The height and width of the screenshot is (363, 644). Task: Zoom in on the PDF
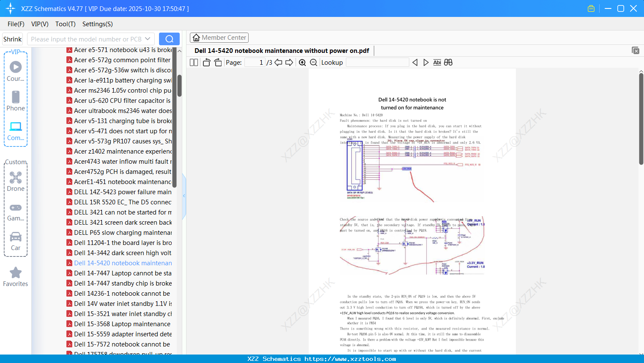coord(302,63)
